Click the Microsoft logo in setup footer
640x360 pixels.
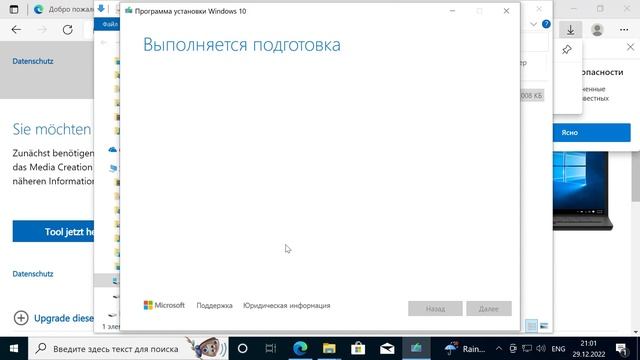tap(164, 305)
